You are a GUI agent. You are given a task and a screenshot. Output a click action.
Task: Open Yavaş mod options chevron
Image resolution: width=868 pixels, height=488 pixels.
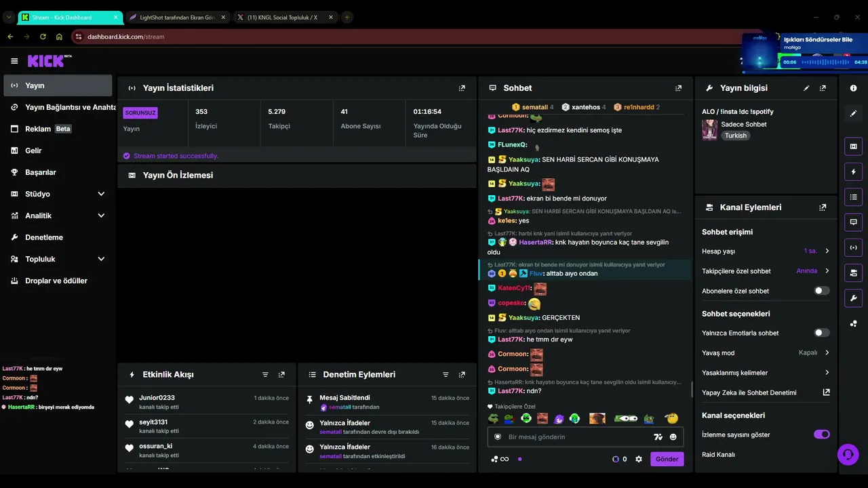(827, 353)
